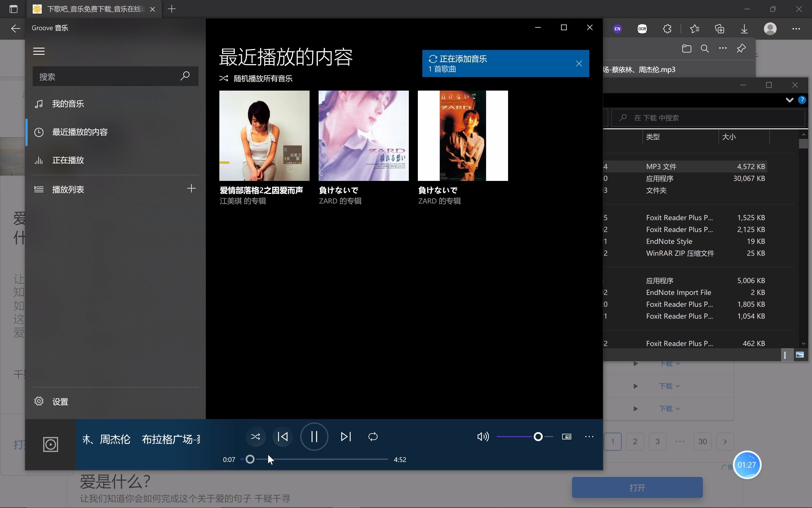The height and width of the screenshot is (508, 812).
Task: Open a new Edge tab
Action: pos(171,9)
